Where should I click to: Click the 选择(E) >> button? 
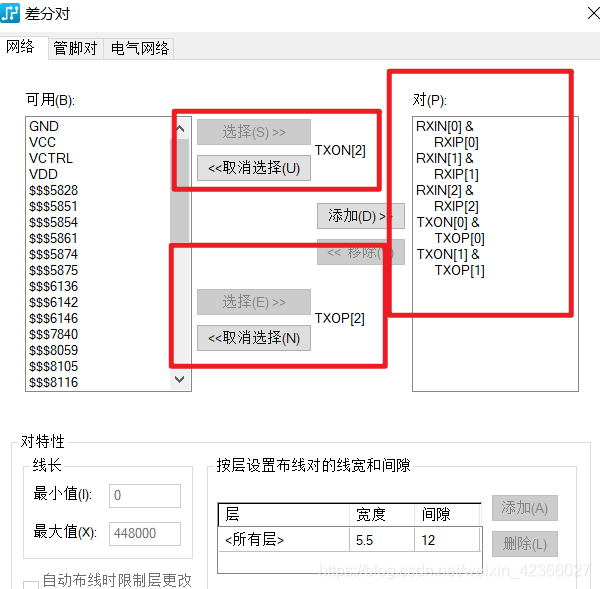click(x=254, y=302)
